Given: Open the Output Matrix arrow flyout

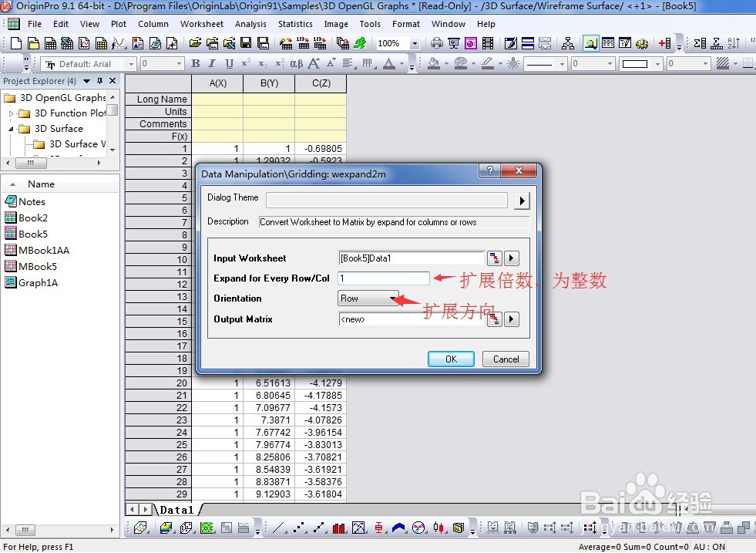Looking at the screenshot, I should [512, 319].
